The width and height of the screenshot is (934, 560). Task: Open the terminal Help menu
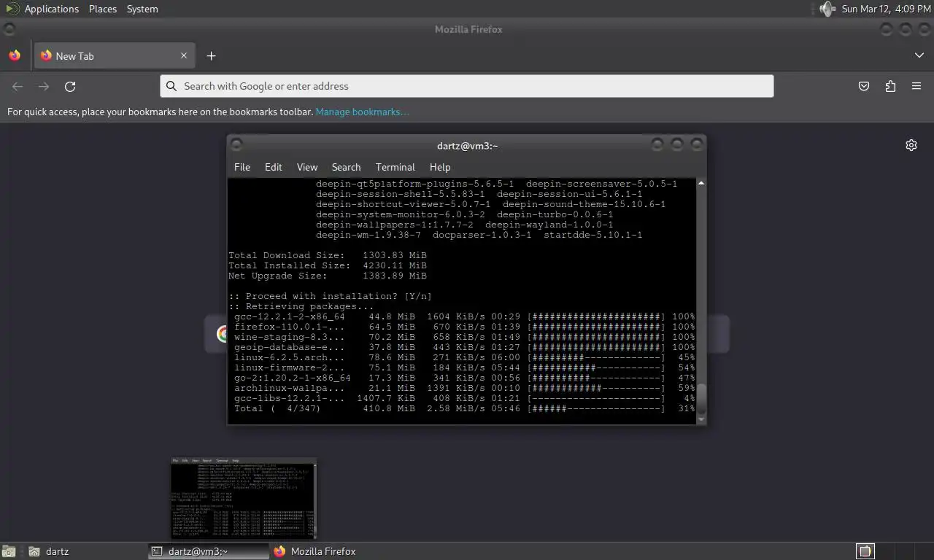(440, 167)
